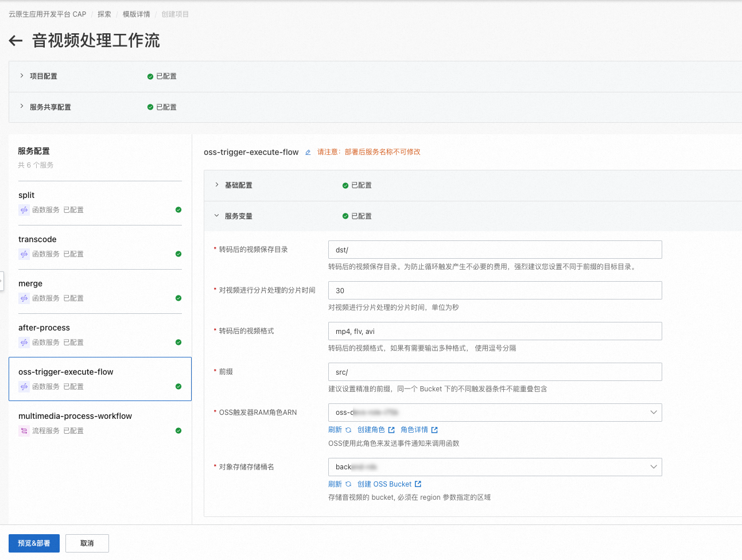This screenshot has height=560, width=742.
Task: Click the 分片时间 input with value 30
Action: [495, 290]
